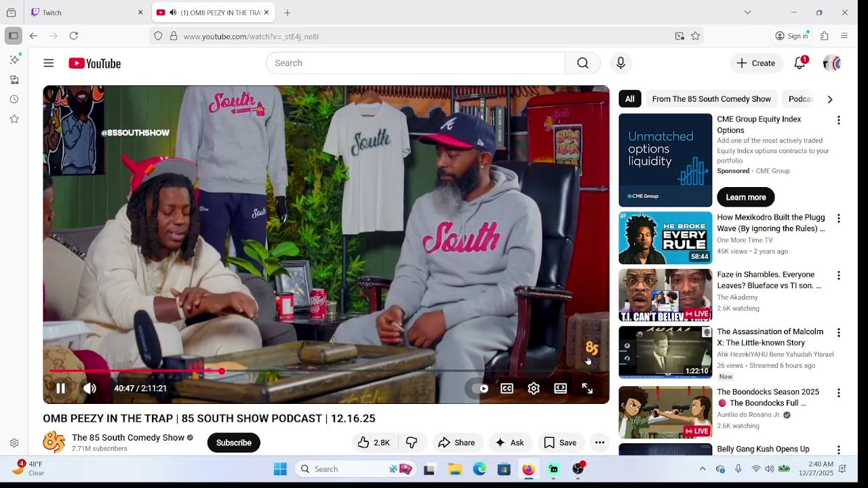Select the Podcasts filter chip
Screen dimensions: 868x488
click(800, 99)
